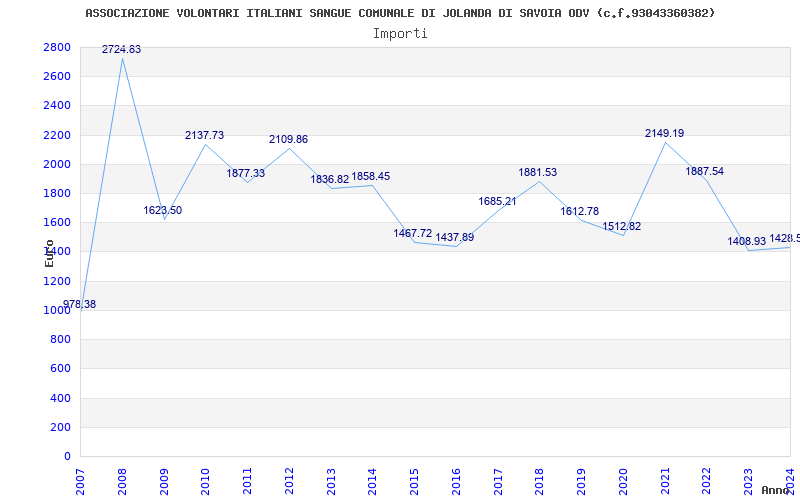Select the 600 y-axis tick label
The height and width of the screenshot is (500, 800).
pyautogui.click(x=60, y=368)
